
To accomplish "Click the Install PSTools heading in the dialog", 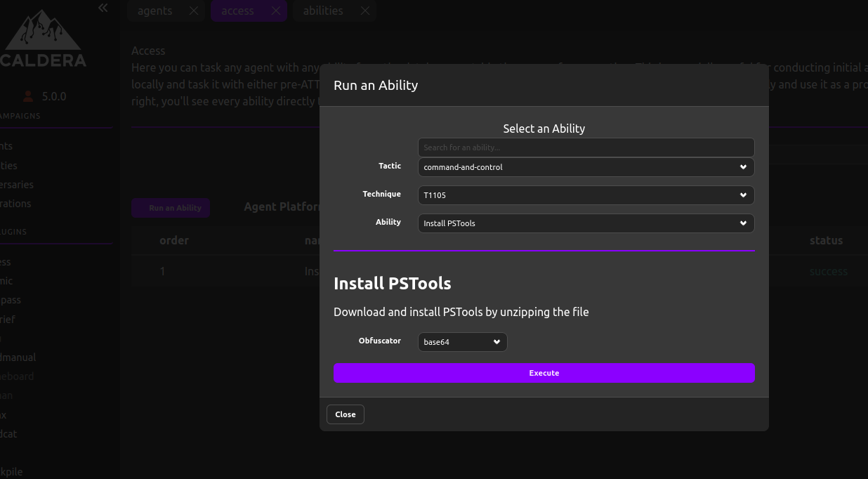I will click(x=393, y=284).
